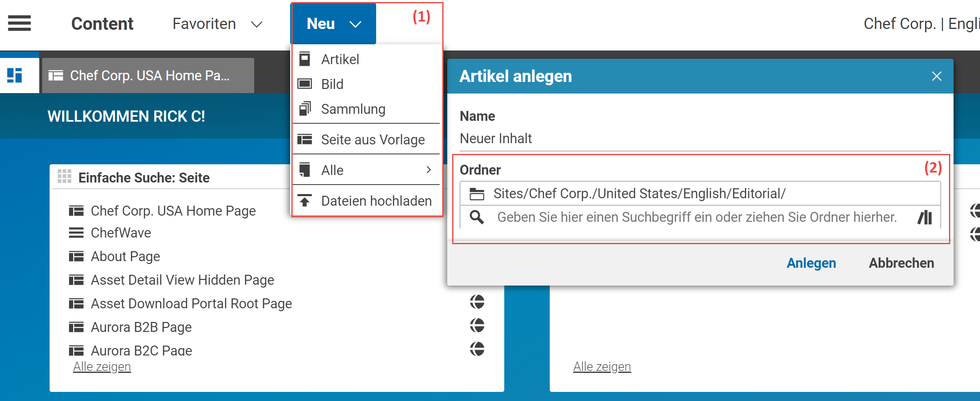The width and height of the screenshot is (980, 401).
Task: Click the Sammlung collection icon in the Neu menu
Action: (305, 108)
